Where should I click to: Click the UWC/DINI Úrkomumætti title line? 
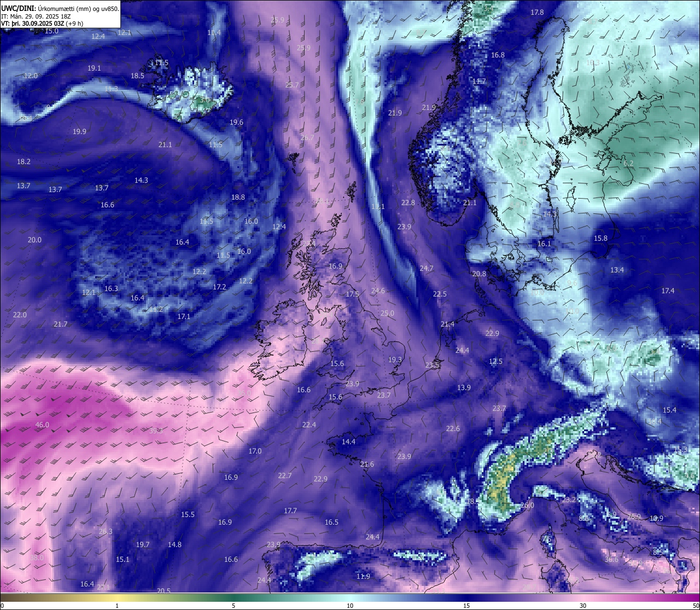pyautogui.click(x=60, y=8)
